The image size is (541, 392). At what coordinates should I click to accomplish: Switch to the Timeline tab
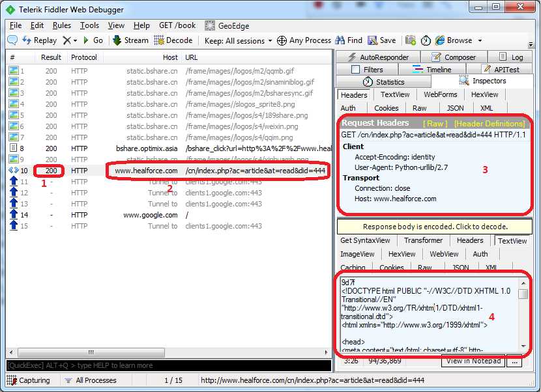pos(432,70)
